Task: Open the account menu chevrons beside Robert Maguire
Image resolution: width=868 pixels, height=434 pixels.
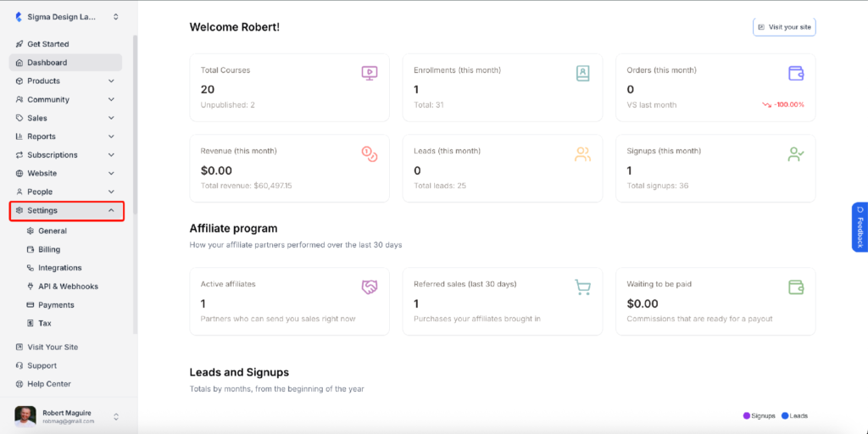Action: pyautogui.click(x=116, y=416)
